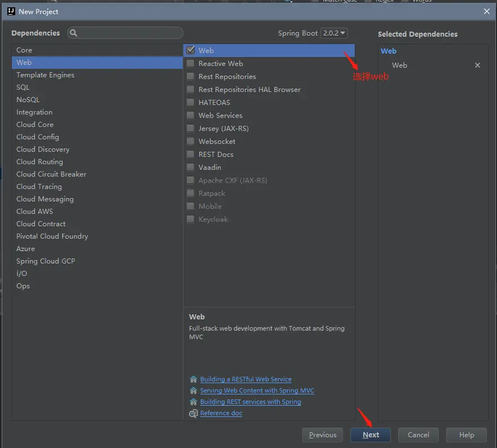Viewport: 497px width, 448px height.
Task: Select the highlighted Web category
Action: point(97,63)
